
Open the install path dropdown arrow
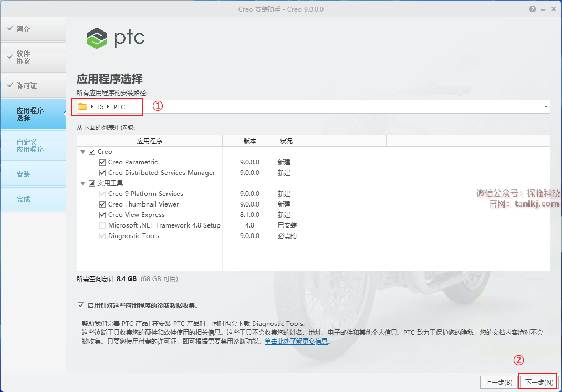[x=546, y=107]
